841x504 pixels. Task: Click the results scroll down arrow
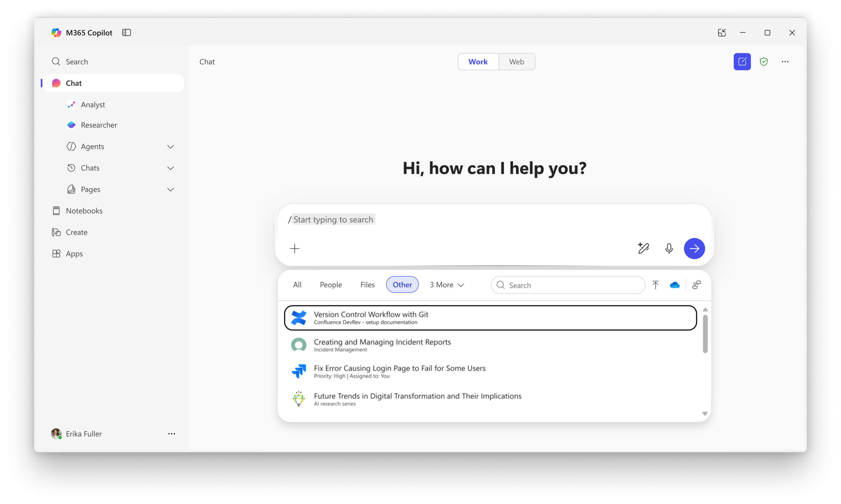coord(705,414)
